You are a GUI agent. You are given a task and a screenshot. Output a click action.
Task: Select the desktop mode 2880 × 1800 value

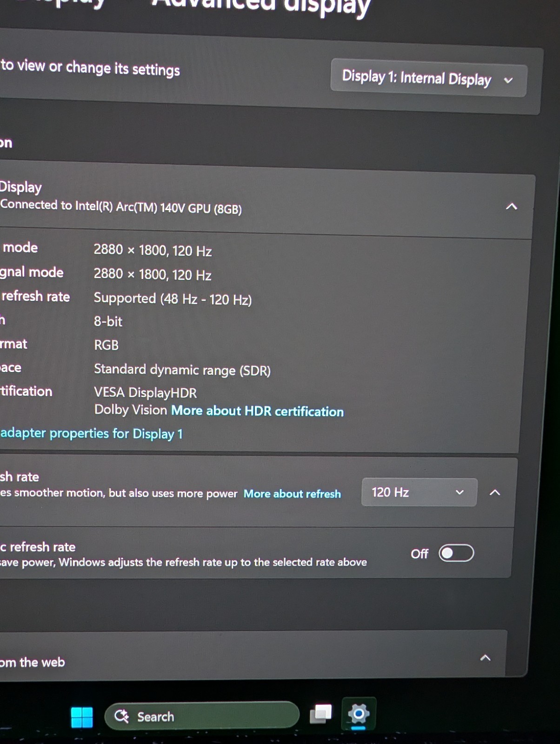click(x=153, y=250)
